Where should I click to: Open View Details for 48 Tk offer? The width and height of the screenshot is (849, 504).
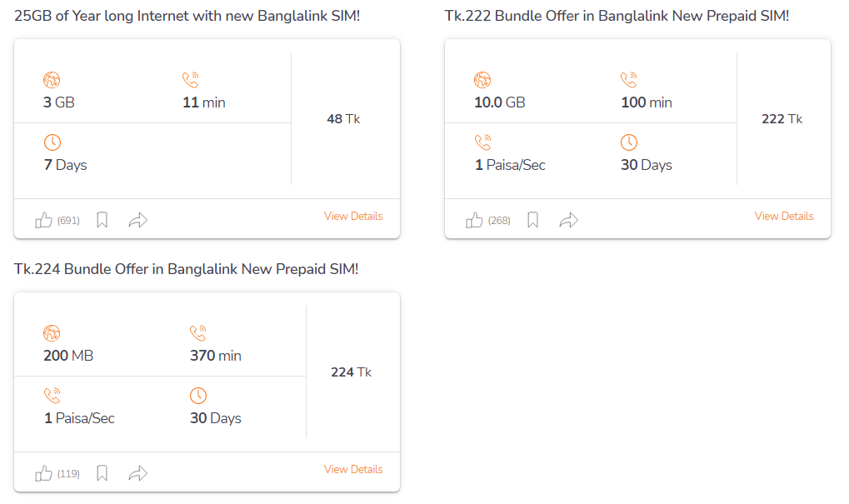pos(353,216)
